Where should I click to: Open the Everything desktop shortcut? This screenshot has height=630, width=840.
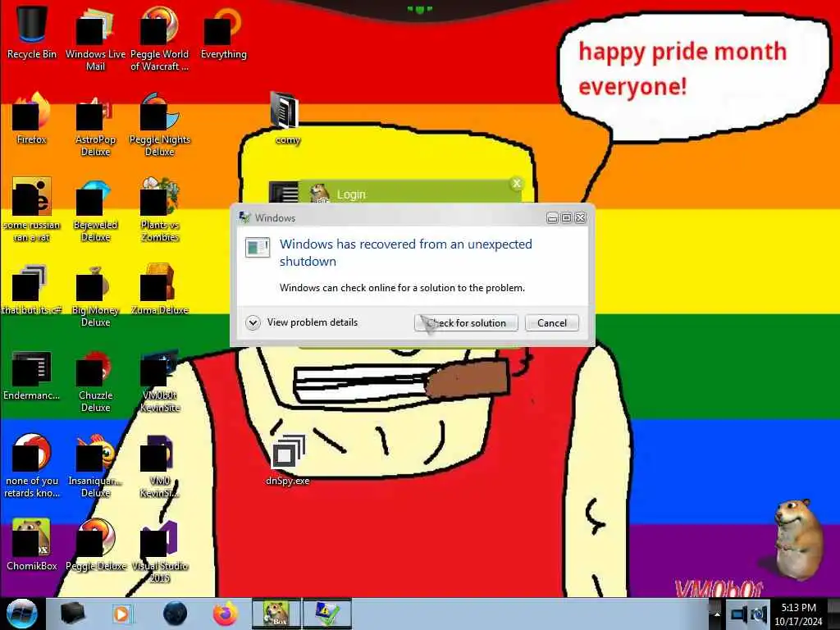[223, 32]
